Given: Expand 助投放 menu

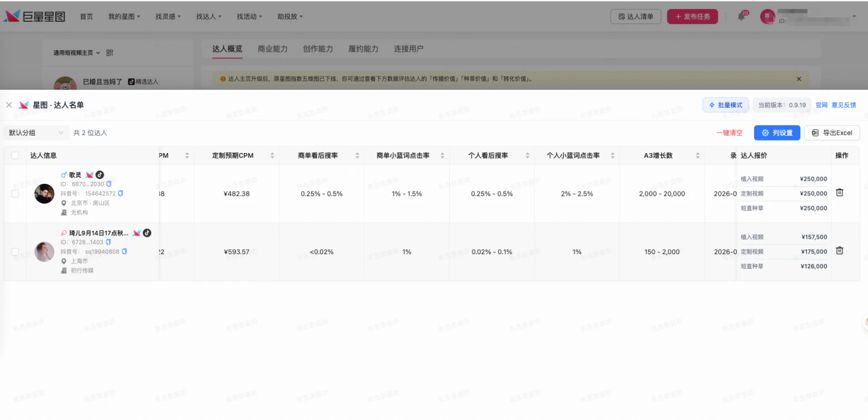Looking at the screenshot, I should pos(291,17).
